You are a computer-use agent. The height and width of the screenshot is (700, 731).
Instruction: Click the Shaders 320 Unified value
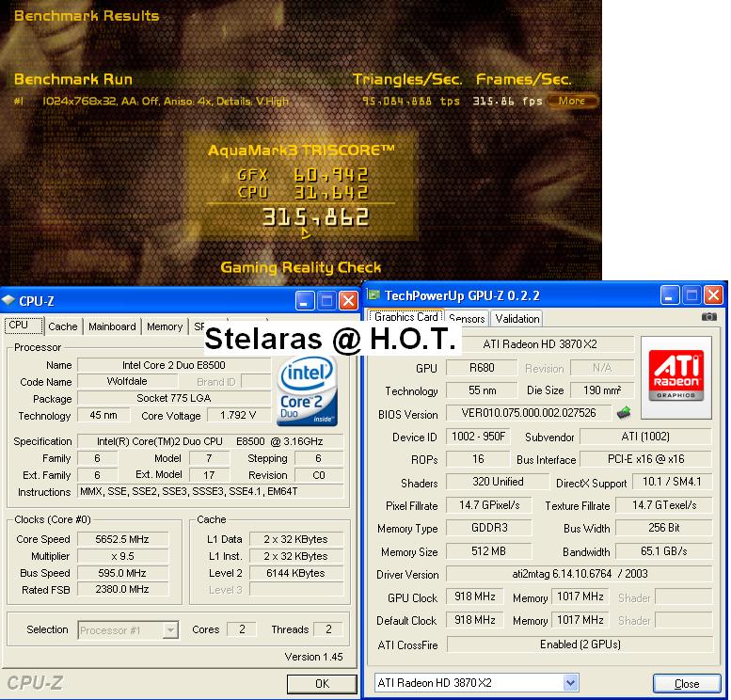click(x=498, y=482)
